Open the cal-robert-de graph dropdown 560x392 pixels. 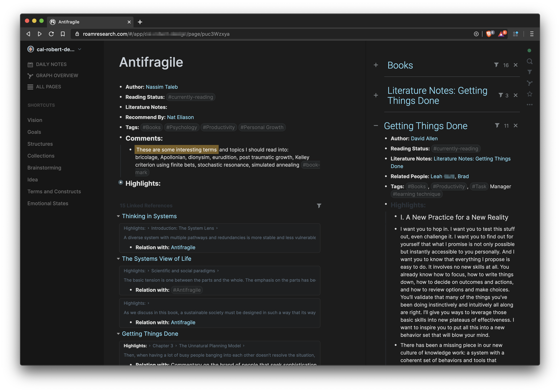[80, 49]
